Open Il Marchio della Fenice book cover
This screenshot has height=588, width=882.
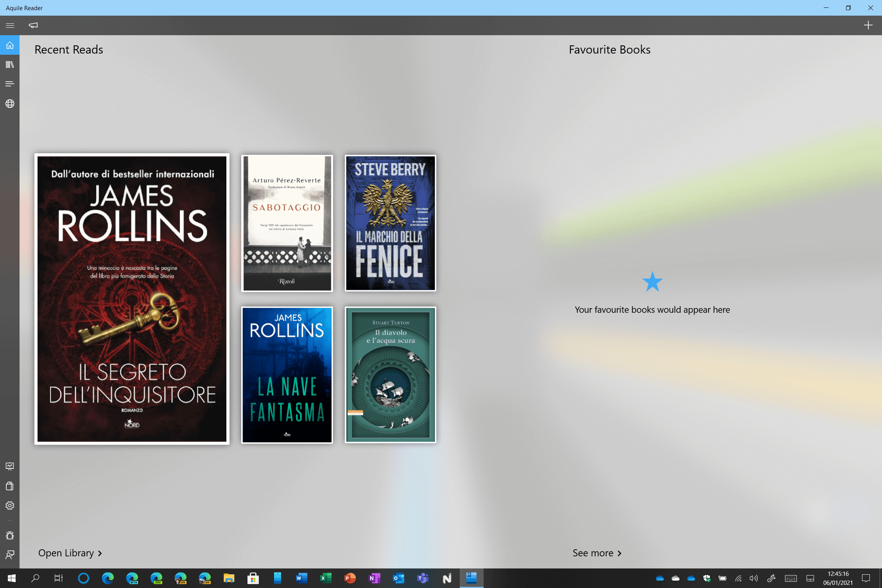[391, 223]
